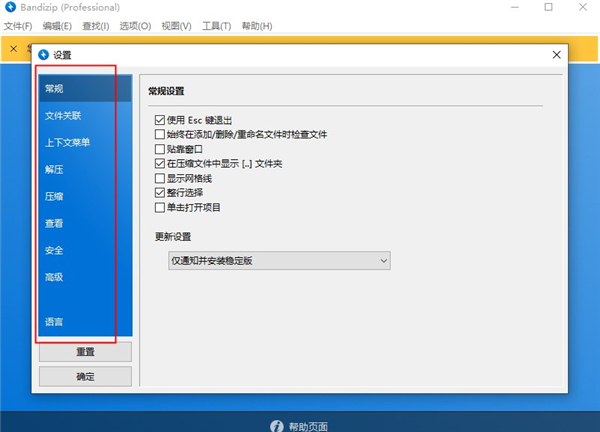Enable the 显示网格线 checkbox
This screenshot has width=600, height=432.
click(160, 178)
